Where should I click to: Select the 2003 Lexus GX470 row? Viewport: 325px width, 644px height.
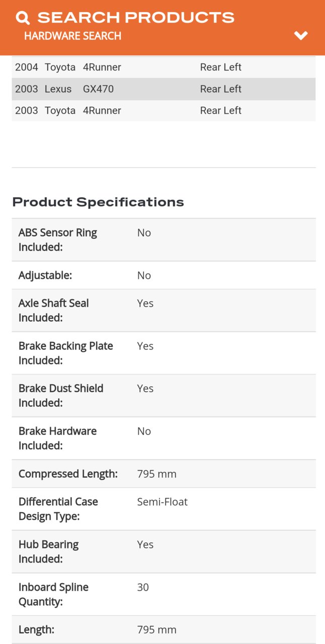pos(164,89)
